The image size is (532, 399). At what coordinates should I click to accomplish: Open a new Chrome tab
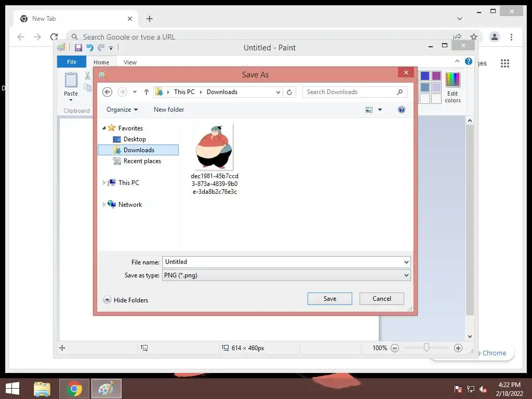click(150, 19)
